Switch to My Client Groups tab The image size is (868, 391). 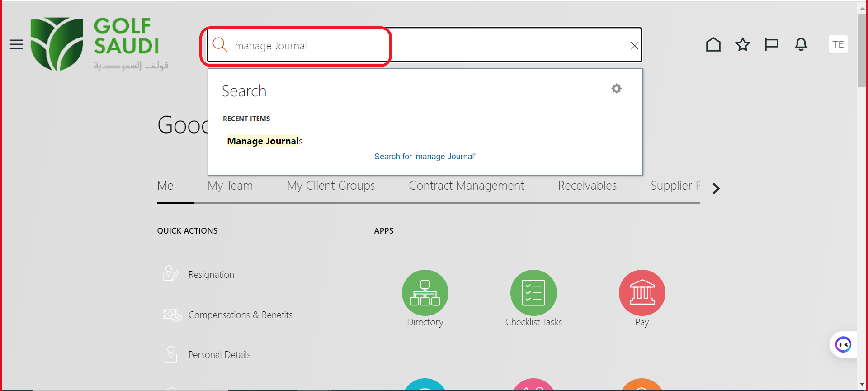coord(330,186)
